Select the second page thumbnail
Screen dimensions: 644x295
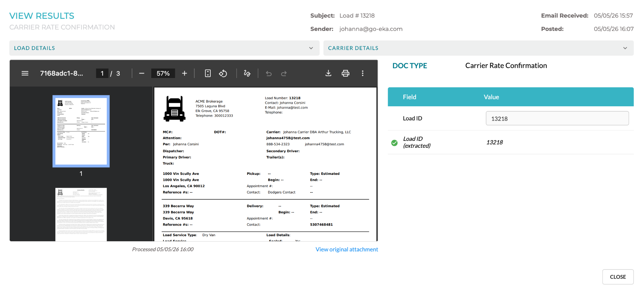(x=81, y=214)
